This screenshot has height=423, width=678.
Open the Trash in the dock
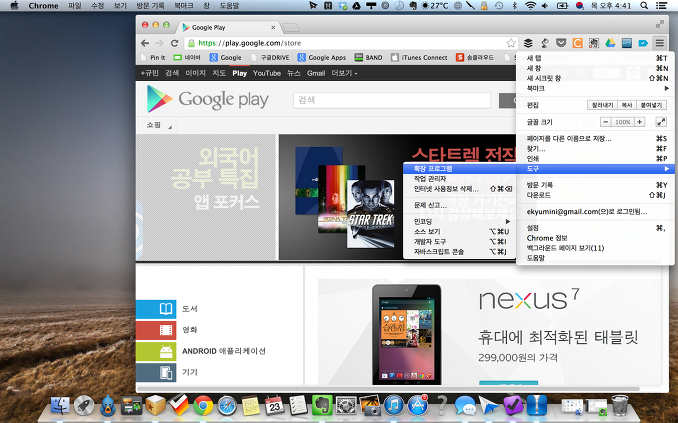620,405
